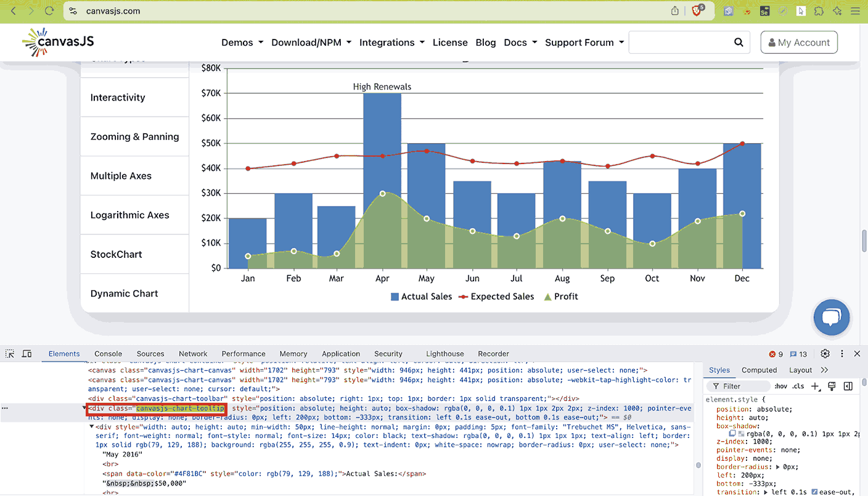This screenshot has width=868, height=496.
Task: Toggle element state with :hov button
Action: 780,386
